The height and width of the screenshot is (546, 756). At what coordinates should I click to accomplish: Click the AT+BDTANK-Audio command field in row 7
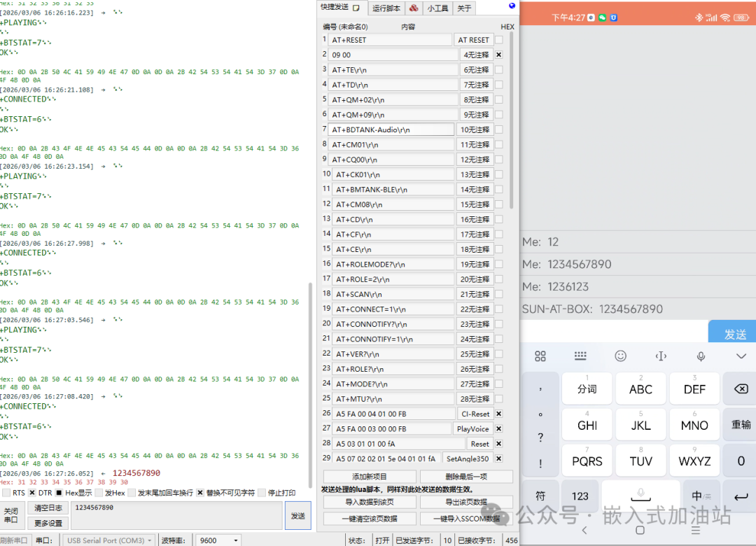(x=391, y=129)
